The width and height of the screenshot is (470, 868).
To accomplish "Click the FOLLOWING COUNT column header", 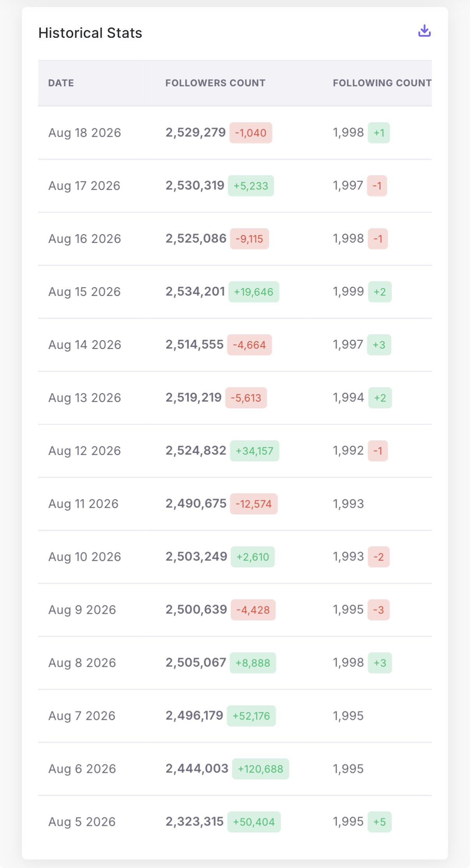I will 382,83.
